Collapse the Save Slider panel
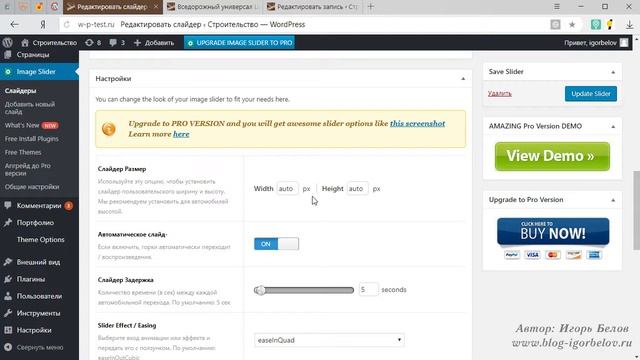 click(613, 72)
